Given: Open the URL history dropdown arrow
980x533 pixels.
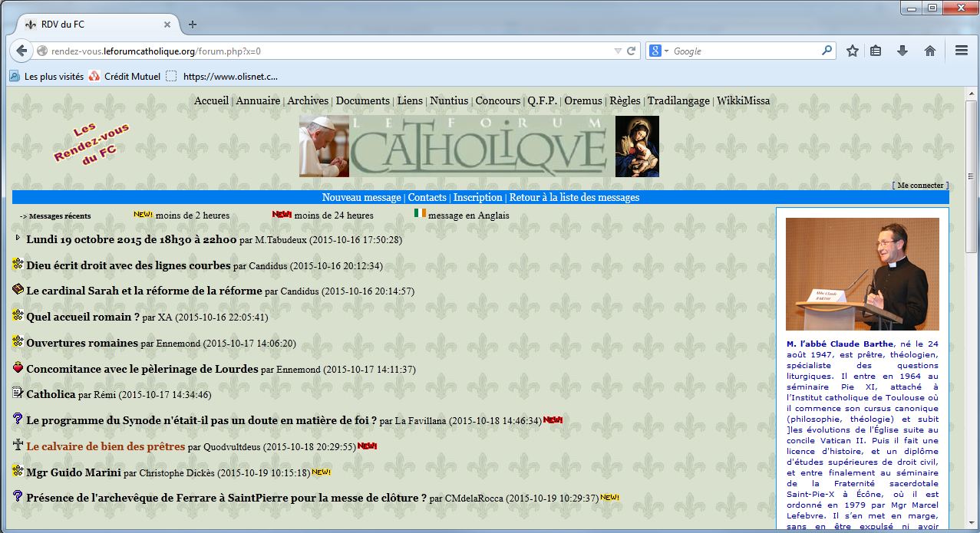Looking at the screenshot, I should point(618,51).
